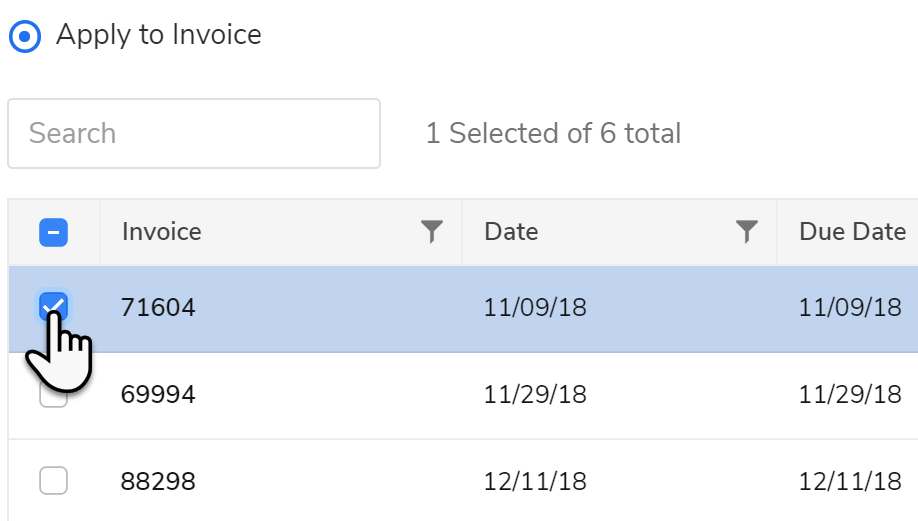Click the Date cell for invoice 69994
Image resolution: width=918 pixels, height=521 pixels.
coord(535,395)
